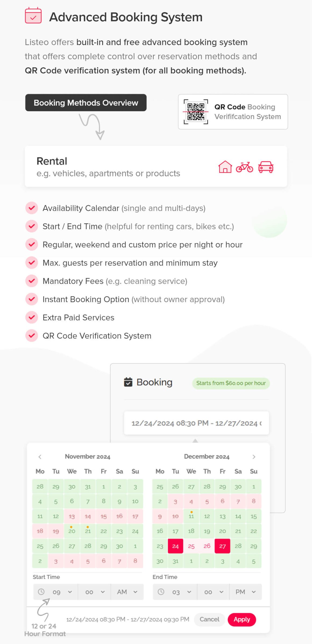Viewport: 312px width, 644px height.
Task: Toggle the Availability Calendar checkmark
Action: click(x=31, y=208)
